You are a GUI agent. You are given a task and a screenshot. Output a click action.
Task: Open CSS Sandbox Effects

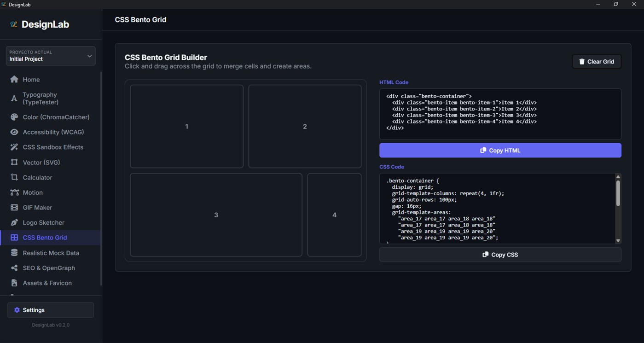click(x=51, y=147)
